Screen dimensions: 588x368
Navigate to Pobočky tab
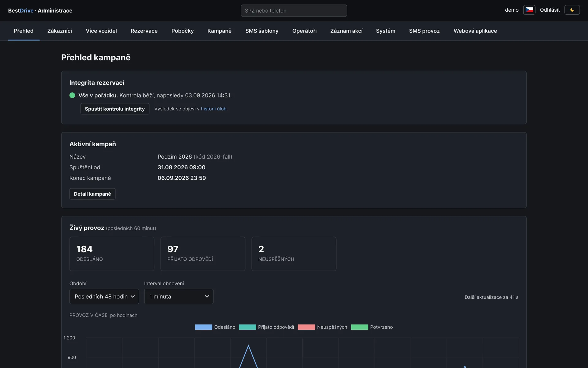pyautogui.click(x=183, y=31)
